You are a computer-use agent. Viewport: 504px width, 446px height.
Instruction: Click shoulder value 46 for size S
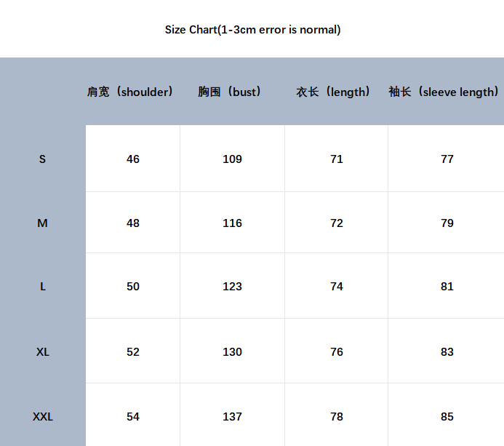[133, 159]
